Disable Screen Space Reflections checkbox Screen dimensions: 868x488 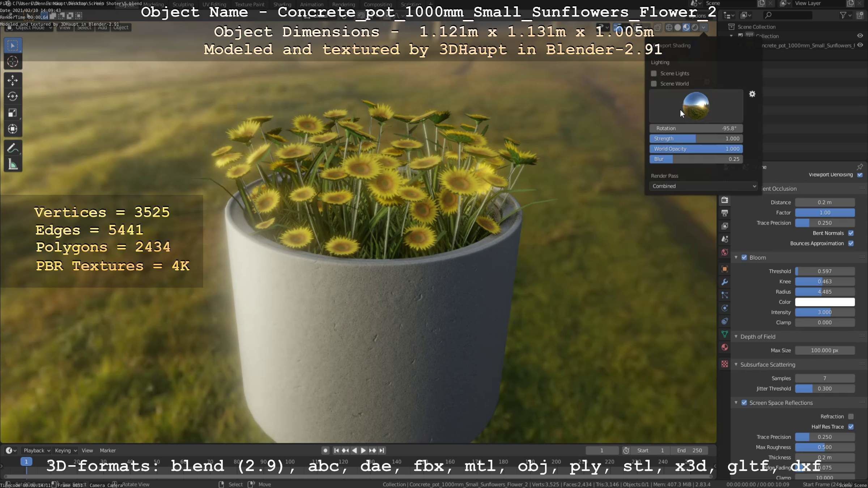tap(744, 403)
